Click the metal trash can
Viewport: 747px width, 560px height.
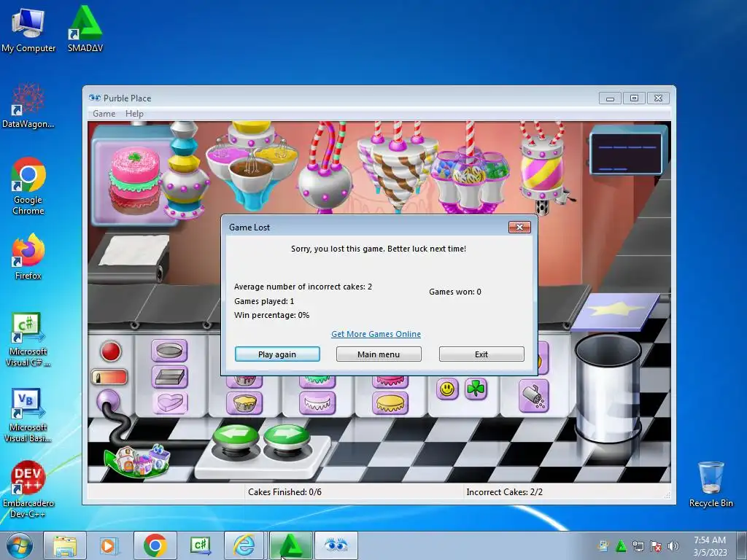pyautogui.click(x=608, y=388)
